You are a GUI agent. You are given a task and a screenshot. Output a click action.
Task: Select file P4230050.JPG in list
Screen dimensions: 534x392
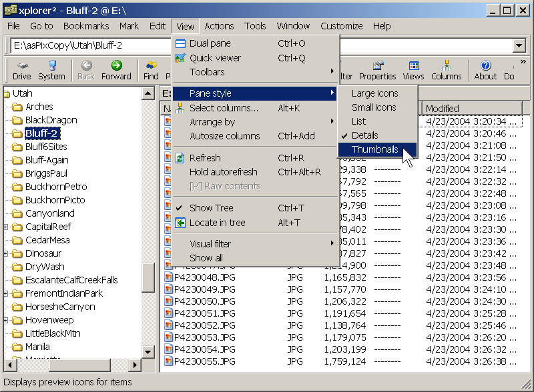point(205,301)
